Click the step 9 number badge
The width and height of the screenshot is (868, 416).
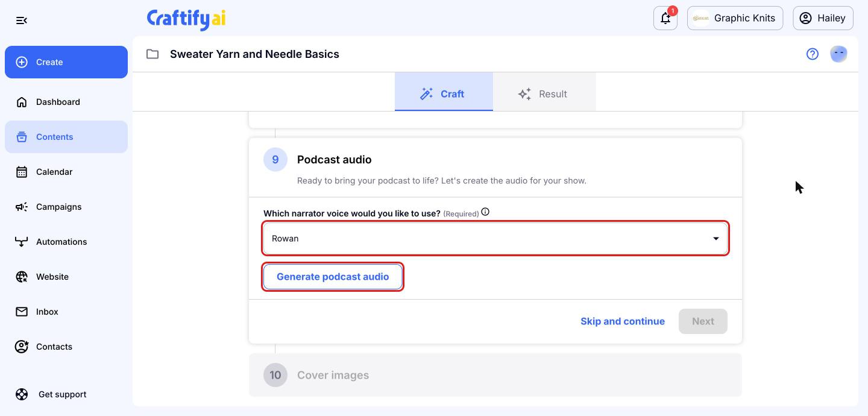[x=275, y=160]
